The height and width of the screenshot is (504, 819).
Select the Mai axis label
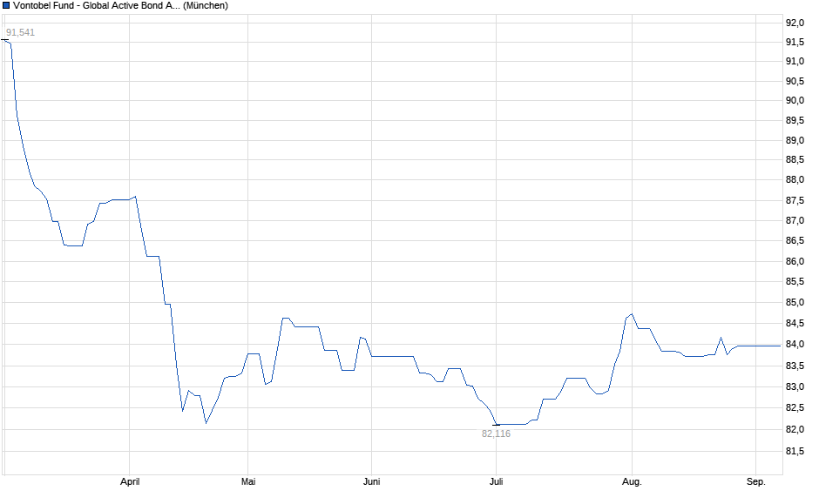(248, 481)
